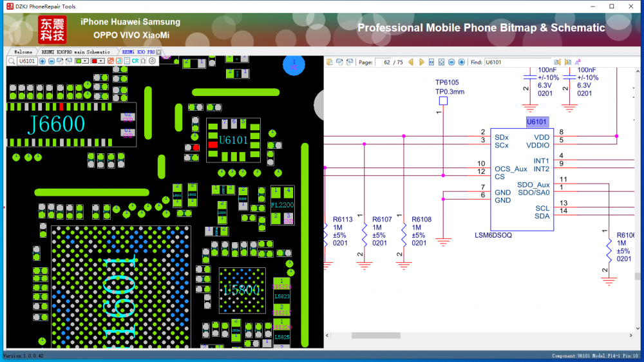Click the circular refresh icon in bitmap toolbar

pyautogui.click(x=152, y=61)
